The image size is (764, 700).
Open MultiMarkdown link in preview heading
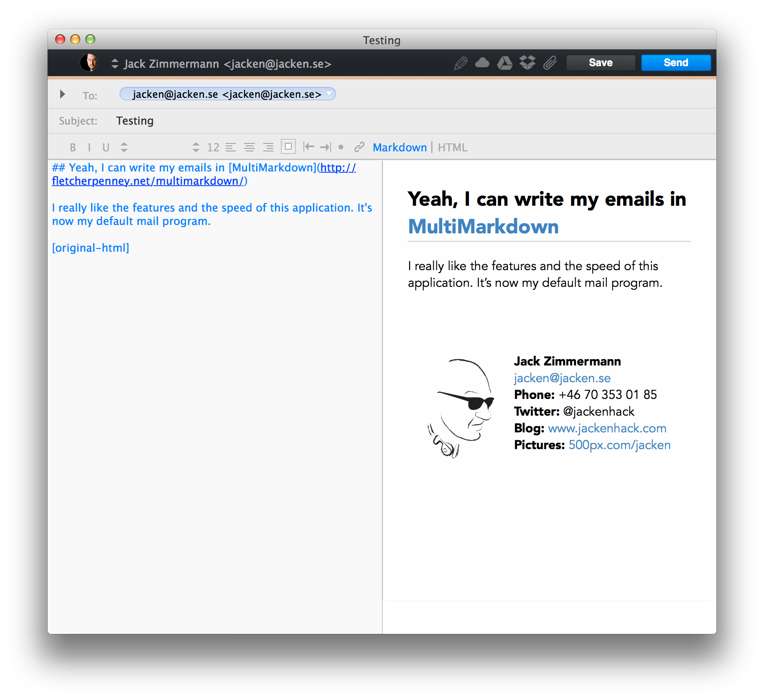(x=483, y=226)
